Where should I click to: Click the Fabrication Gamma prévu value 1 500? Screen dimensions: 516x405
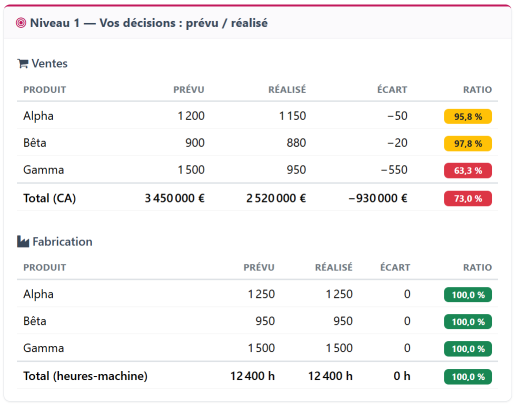tap(261, 348)
